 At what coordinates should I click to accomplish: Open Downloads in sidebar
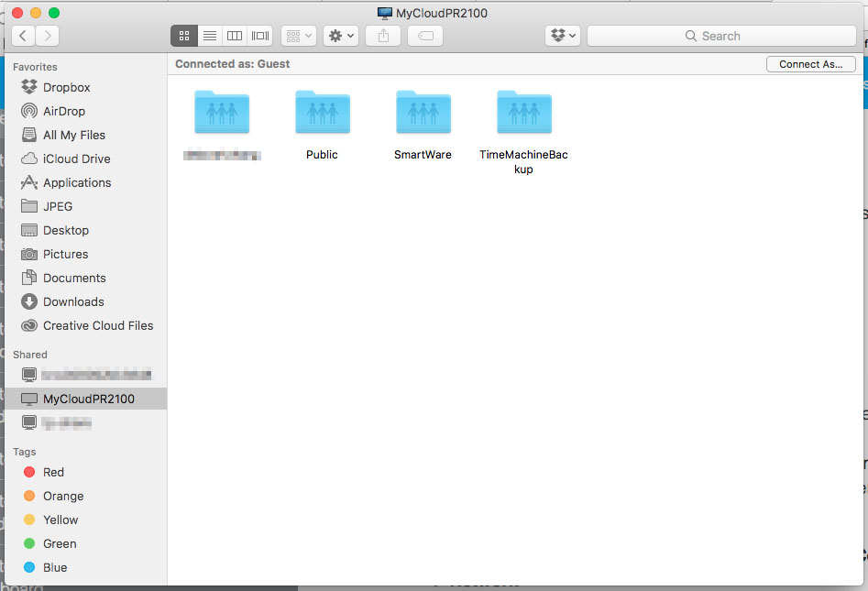coord(85,301)
